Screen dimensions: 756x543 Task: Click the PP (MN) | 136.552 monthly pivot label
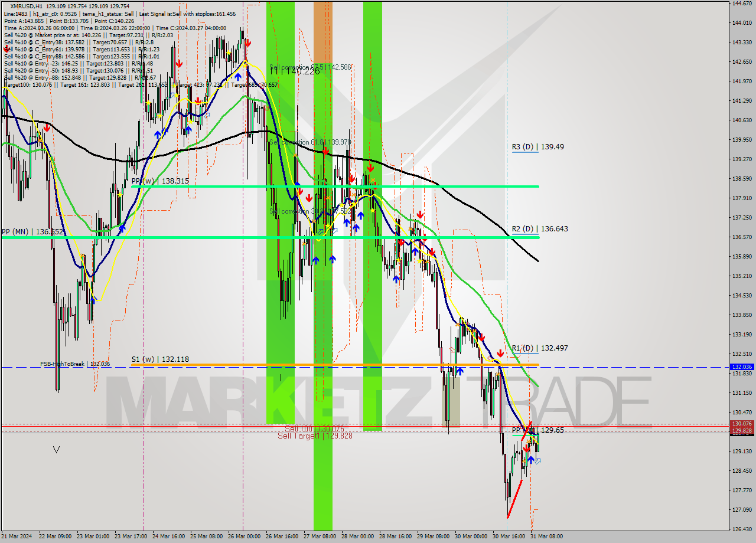(x=32, y=232)
